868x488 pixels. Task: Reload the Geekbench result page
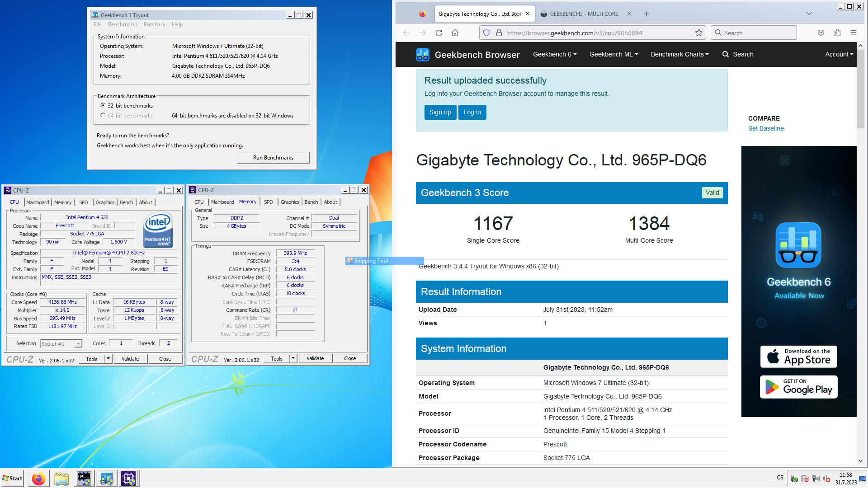point(439,33)
